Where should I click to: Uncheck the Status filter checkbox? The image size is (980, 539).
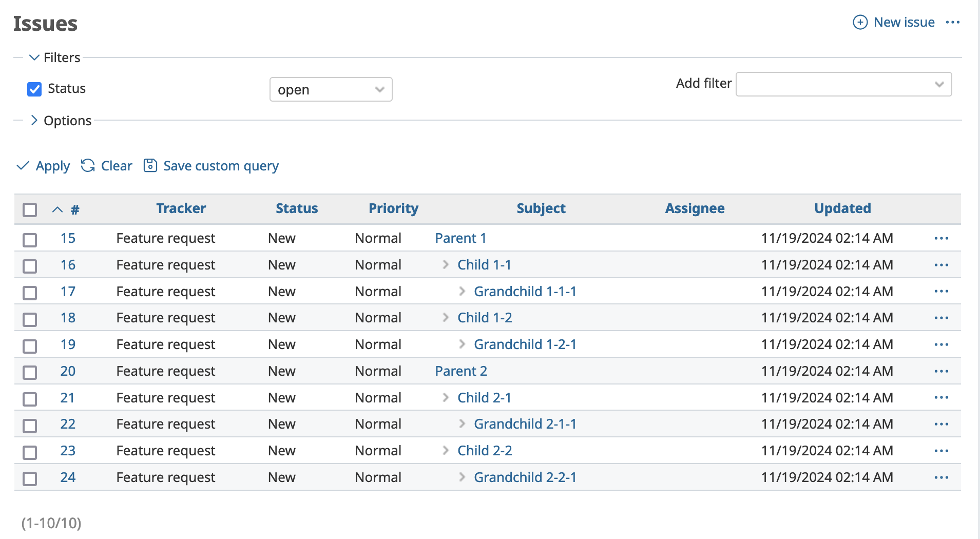click(x=34, y=89)
